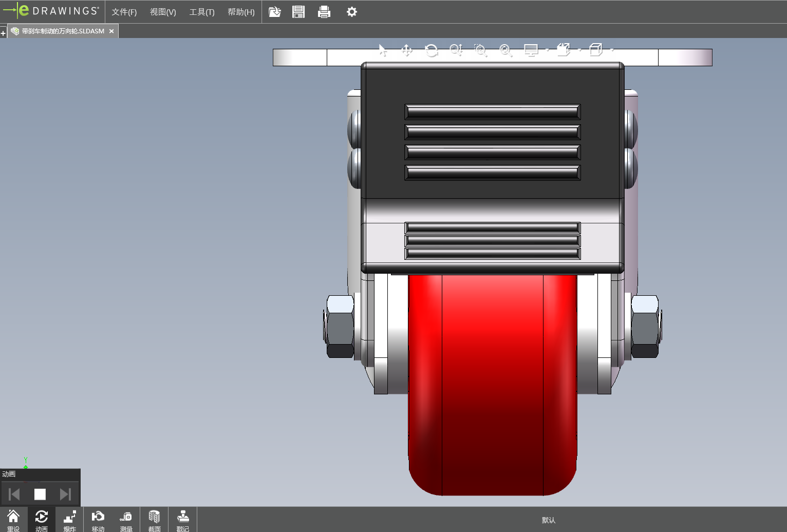Toggle the 爆炸 explode tool
The height and width of the screenshot is (532, 787).
click(70, 520)
